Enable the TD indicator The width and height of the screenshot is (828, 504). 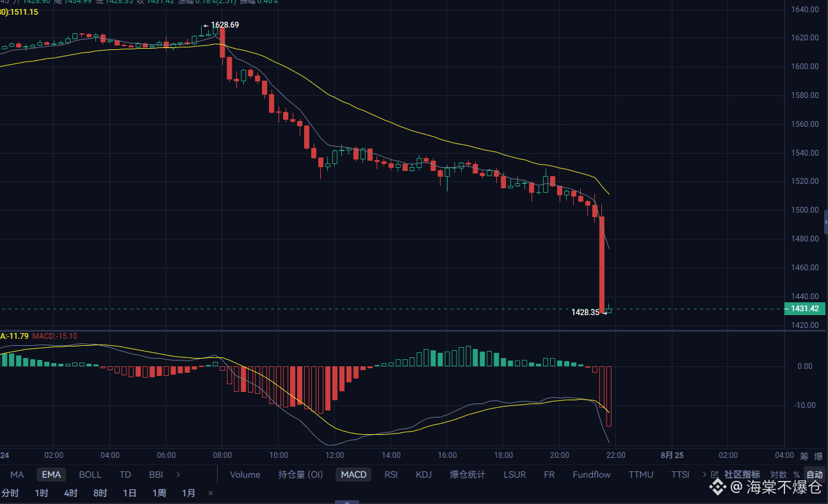point(126,475)
